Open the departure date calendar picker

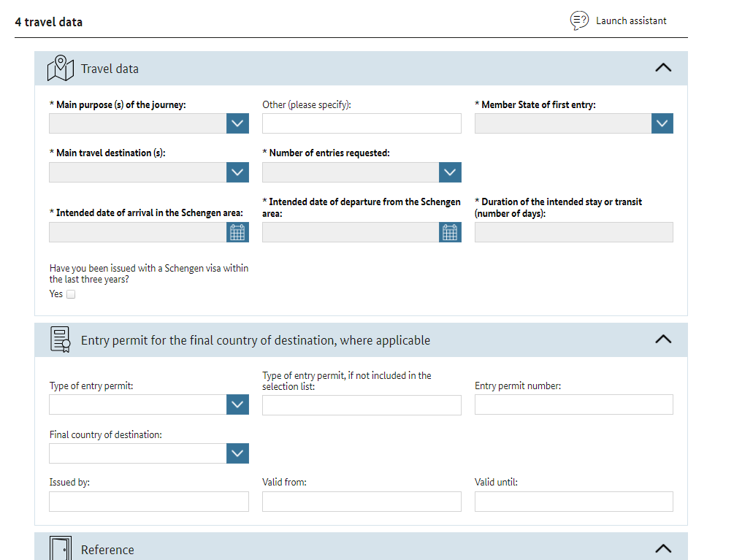[450, 232]
